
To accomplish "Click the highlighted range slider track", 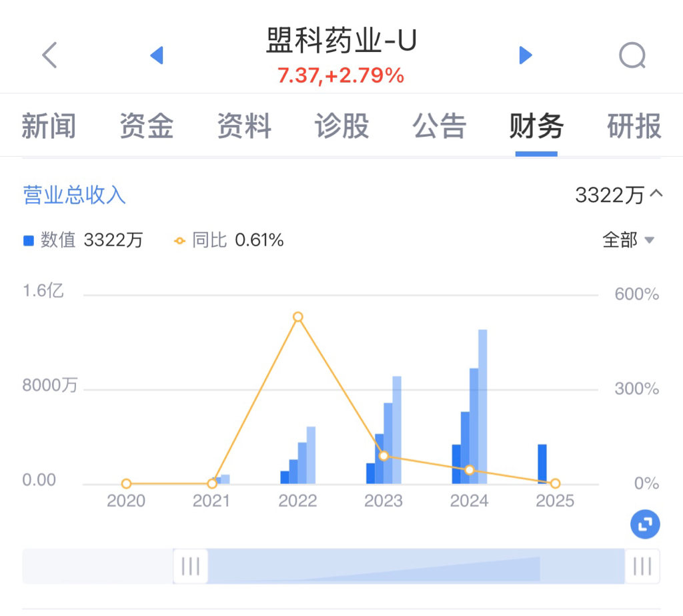I will 416,566.
